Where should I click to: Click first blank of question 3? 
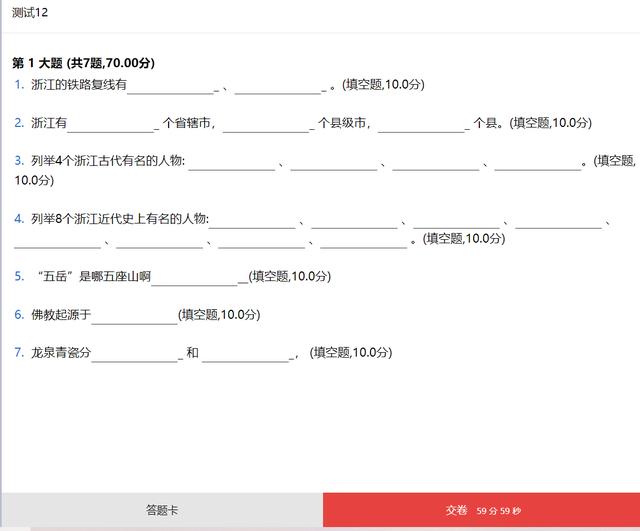232,162
